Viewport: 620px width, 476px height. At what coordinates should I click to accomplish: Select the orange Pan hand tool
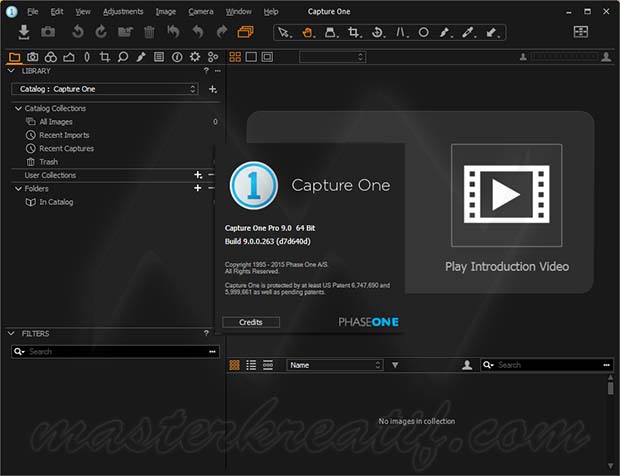point(308,32)
